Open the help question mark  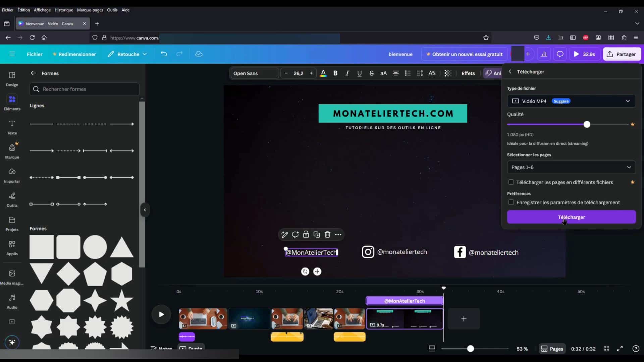click(636, 349)
